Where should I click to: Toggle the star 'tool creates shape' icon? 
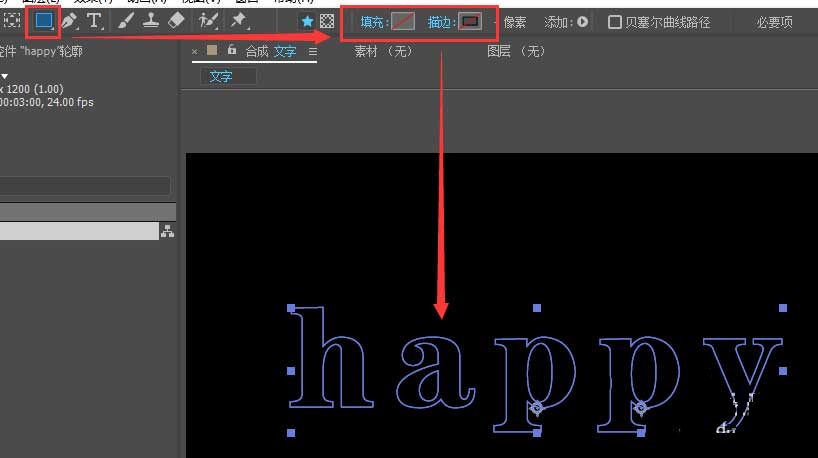point(307,21)
